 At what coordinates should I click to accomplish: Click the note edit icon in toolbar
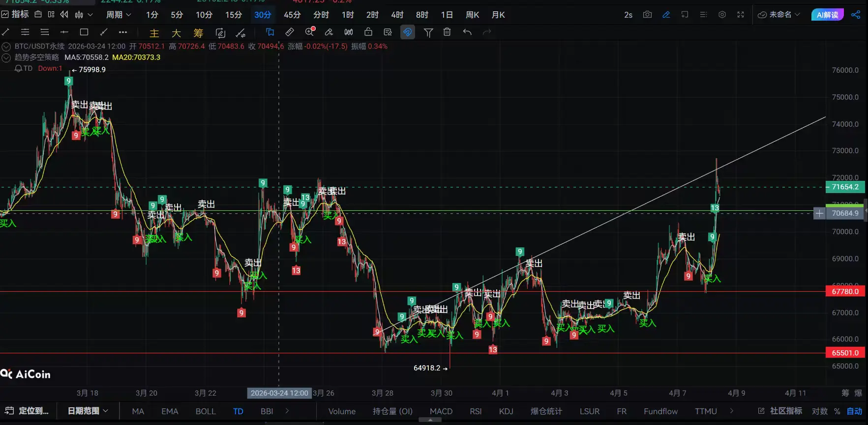click(388, 32)
